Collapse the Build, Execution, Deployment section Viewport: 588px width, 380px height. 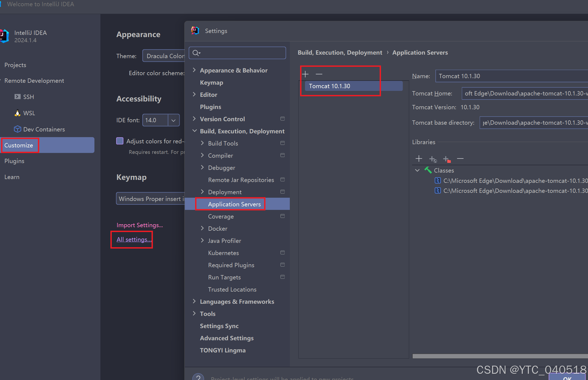click(x=194, y=131)
